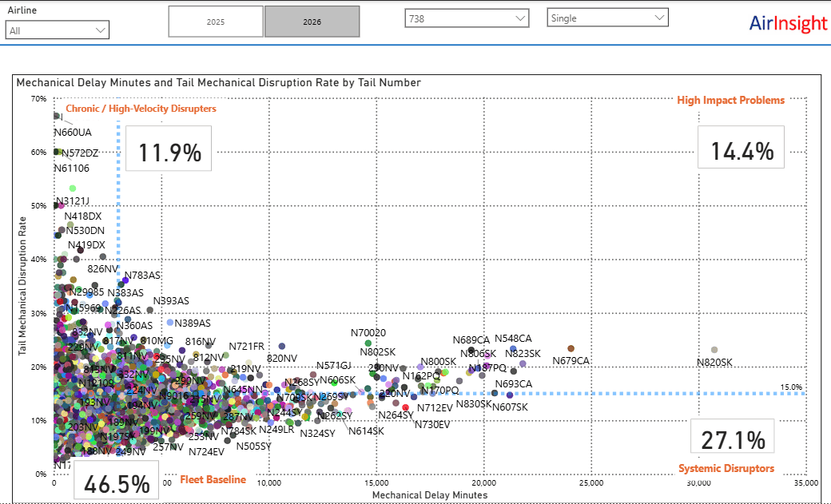Screen dimensions: 831x504
Task: Open the Single selection dropdown
Action: tap(607, 18)
